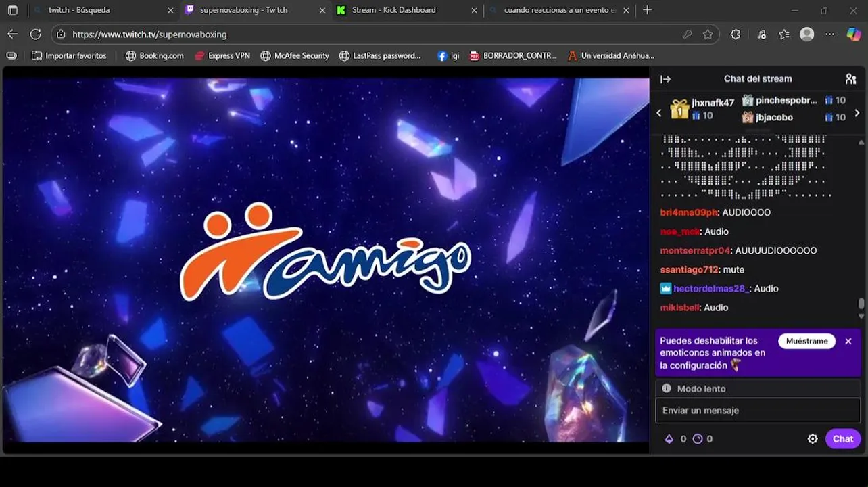Screen dimensions: 868x487
Task: Open the tab actions menu
Action: point(12,10)
